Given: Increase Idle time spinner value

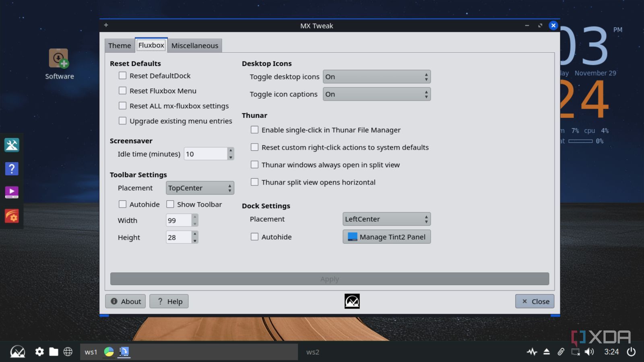Looking at the screenshot, I should click(x=231, y=150).
